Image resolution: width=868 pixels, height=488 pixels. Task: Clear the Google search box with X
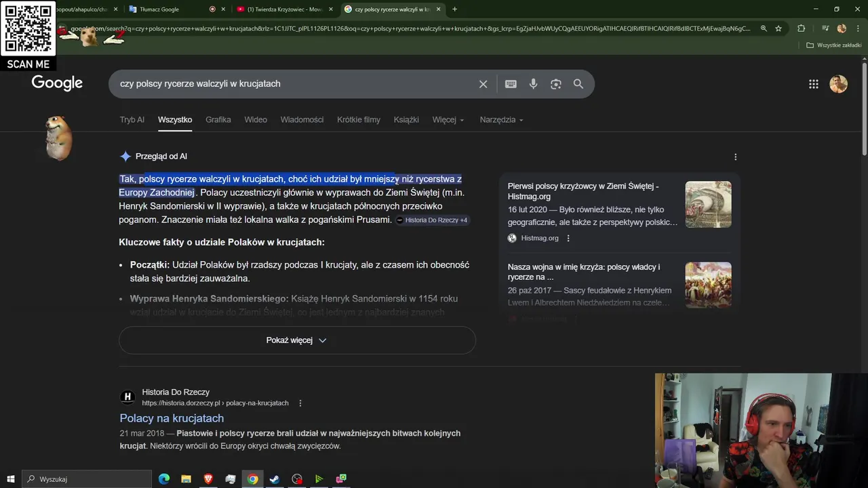click(x=483, y=84)
